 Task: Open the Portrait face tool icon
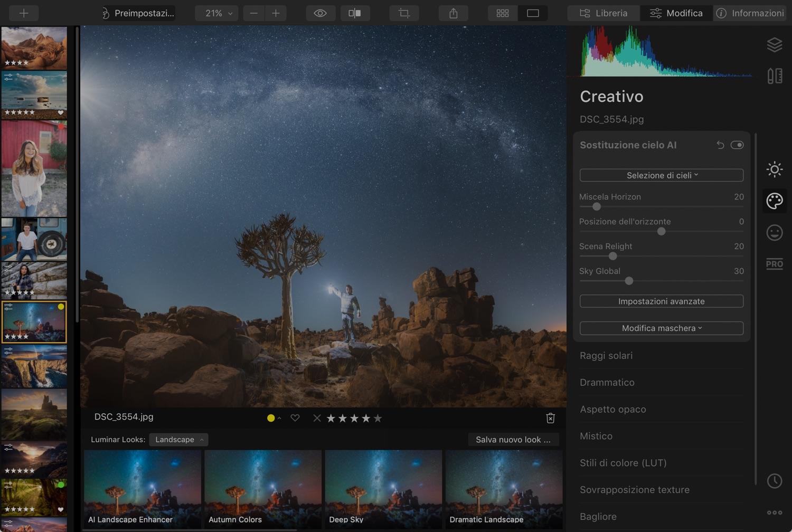click(x=774, y=232)
